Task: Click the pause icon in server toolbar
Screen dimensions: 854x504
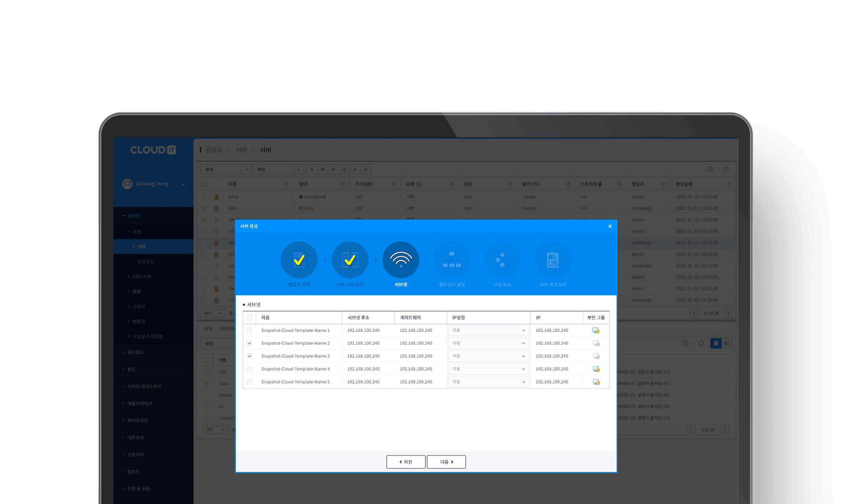Action: pyautogui.click(x=334, y=169)
